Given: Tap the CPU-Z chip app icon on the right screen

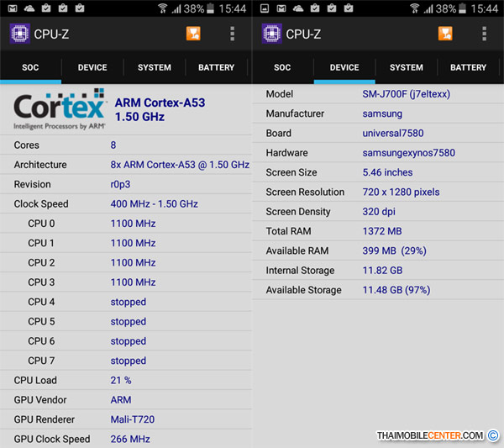Looking at the screenshot, I should tap(270, 34).
